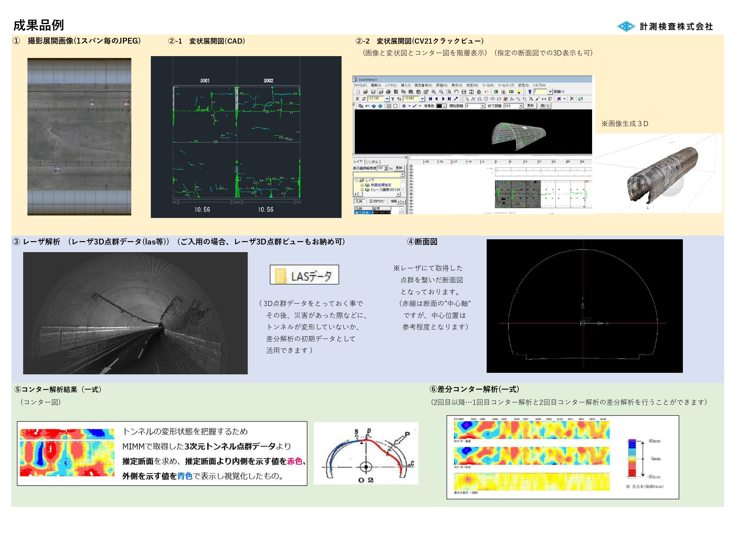Open the folder icon in toolbar
This screenshot has width=756, height=535.
tap(365, 92)
